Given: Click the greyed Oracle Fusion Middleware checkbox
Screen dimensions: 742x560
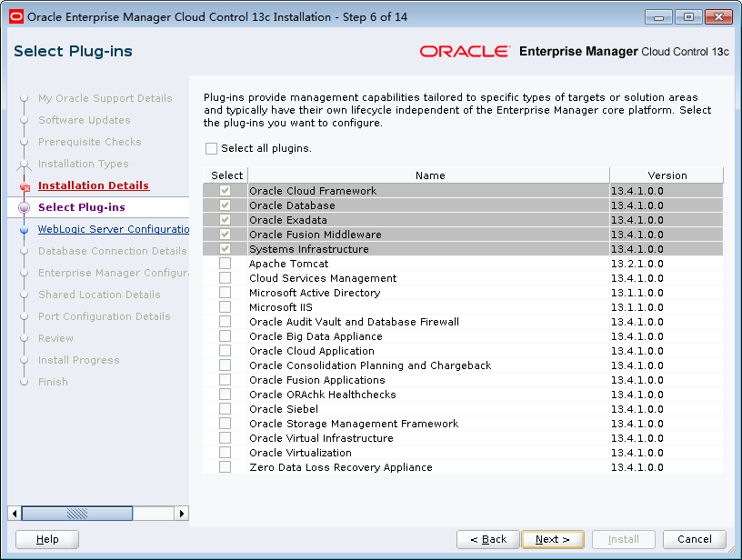Looking at the screenshot, I should coord(226,235).
